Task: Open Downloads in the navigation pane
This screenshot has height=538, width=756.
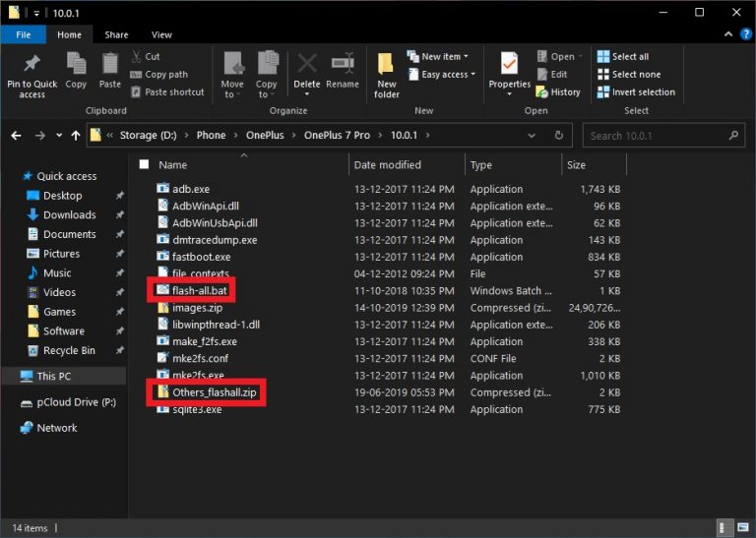Action: pos(70,214)
